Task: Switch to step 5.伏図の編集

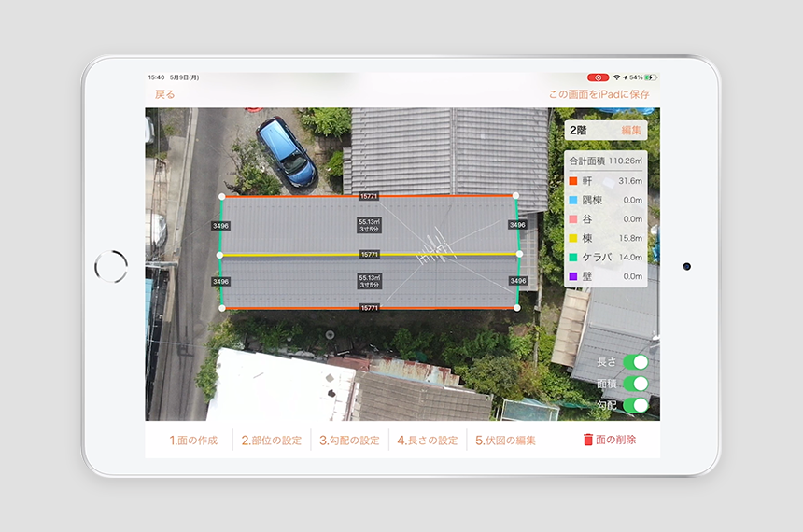Action: click(505, 441)
